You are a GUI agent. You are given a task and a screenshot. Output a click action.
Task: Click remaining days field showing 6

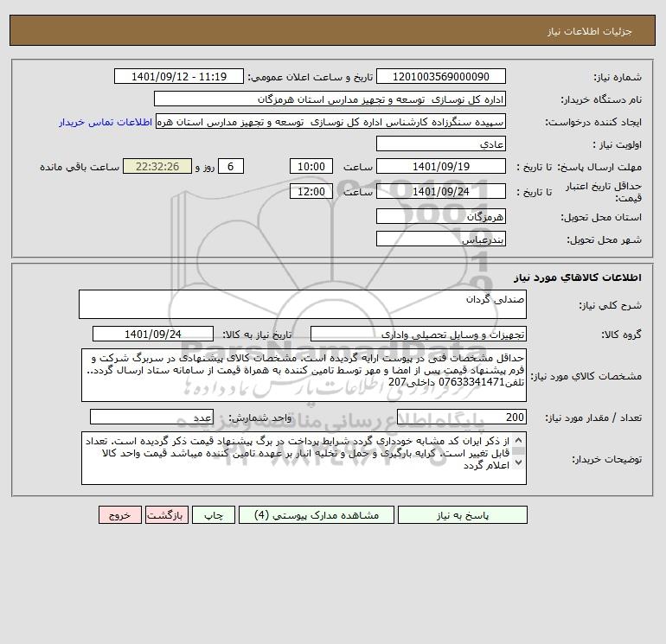click(231, 167)
